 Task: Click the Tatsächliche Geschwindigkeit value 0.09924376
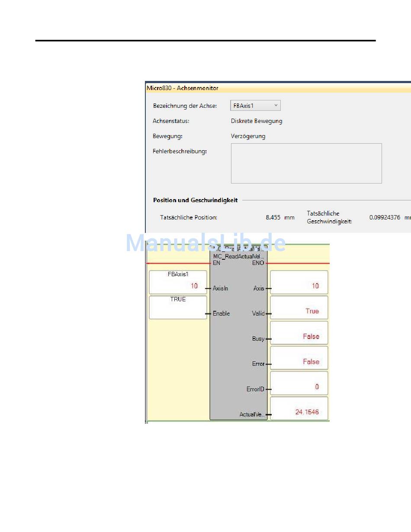[x=385, y=218]
